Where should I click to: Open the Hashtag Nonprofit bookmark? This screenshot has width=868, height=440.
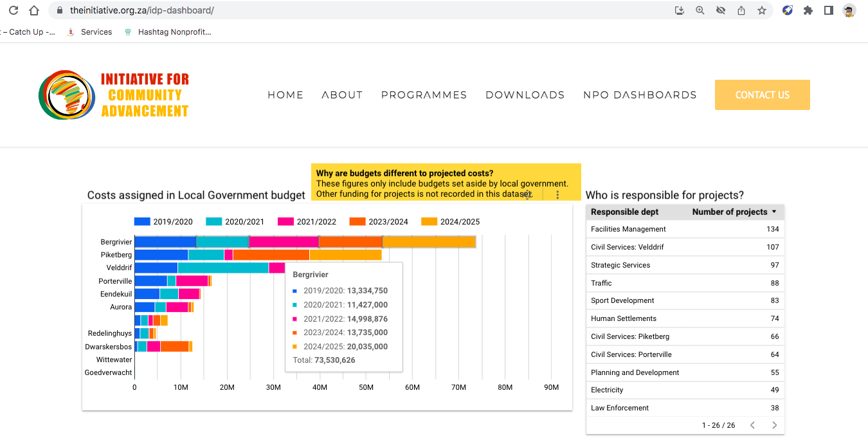[174, 32]
